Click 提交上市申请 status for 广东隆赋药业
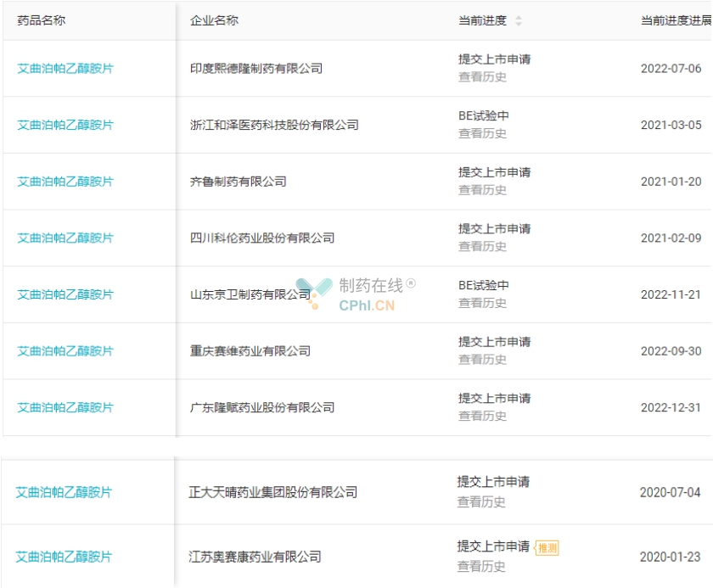The height and width of the screenshot is (588, 713). click(494, 399)
